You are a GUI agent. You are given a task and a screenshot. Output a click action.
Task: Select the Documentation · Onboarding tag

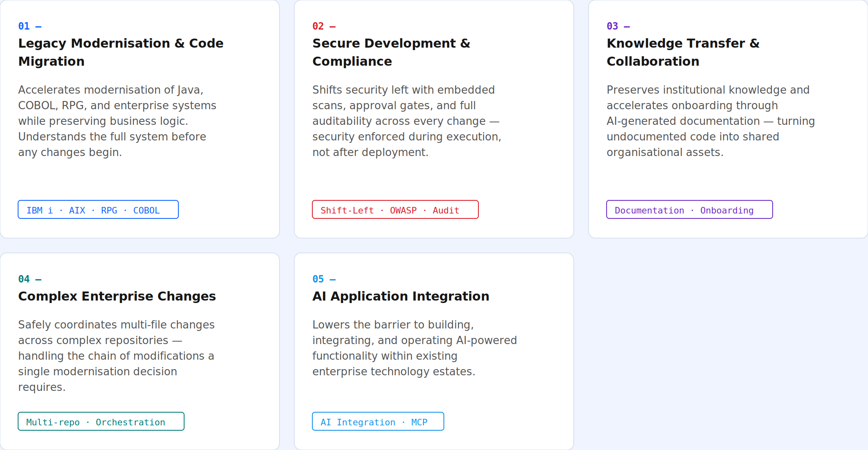click(689, 210)
